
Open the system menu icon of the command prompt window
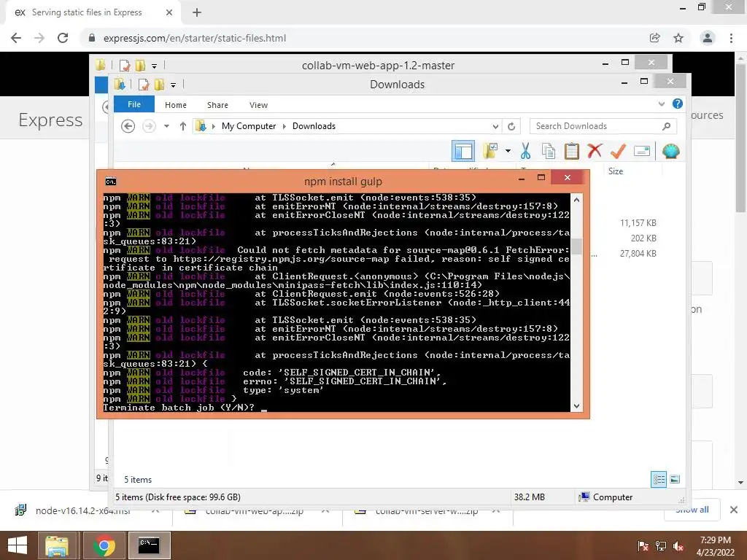111,182
